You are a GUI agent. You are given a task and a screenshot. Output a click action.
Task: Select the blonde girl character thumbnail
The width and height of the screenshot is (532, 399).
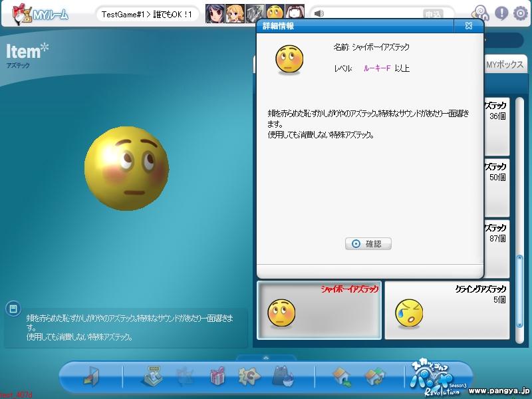pyautogui.click(x=235, y=13)
